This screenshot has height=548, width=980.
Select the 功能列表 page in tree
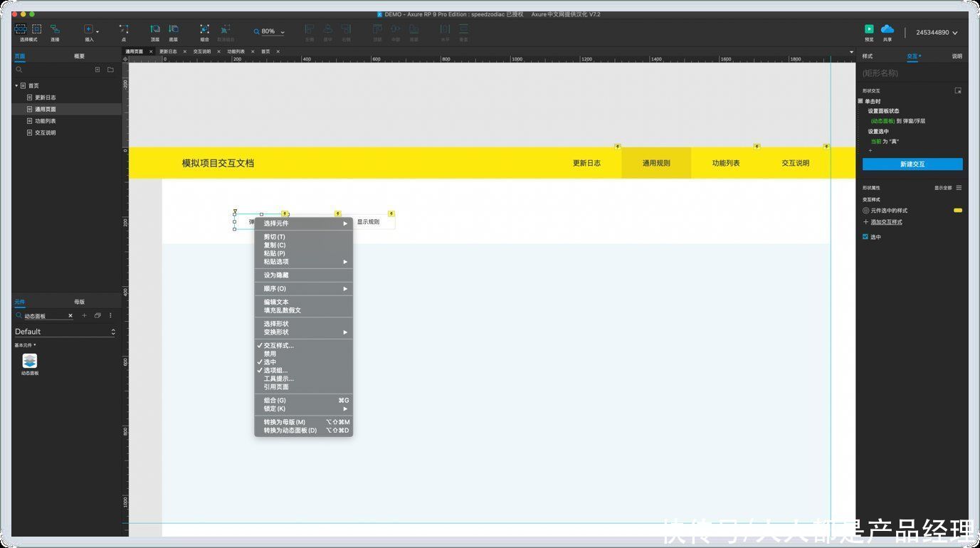click(46, 121)
